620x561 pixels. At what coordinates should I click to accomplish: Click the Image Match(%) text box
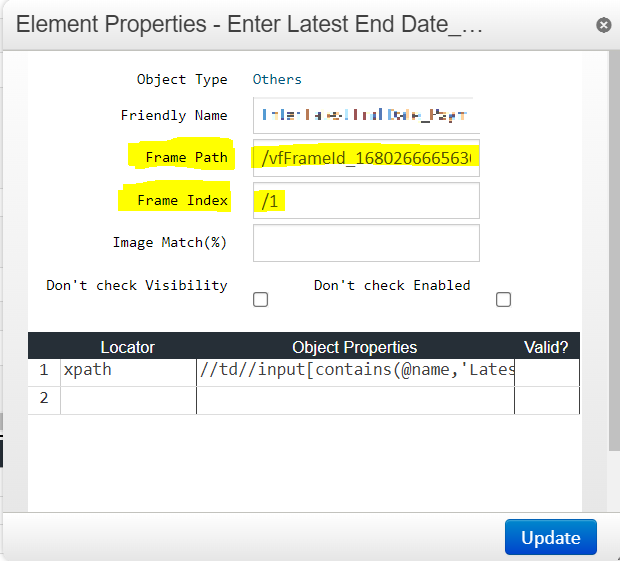366,243
